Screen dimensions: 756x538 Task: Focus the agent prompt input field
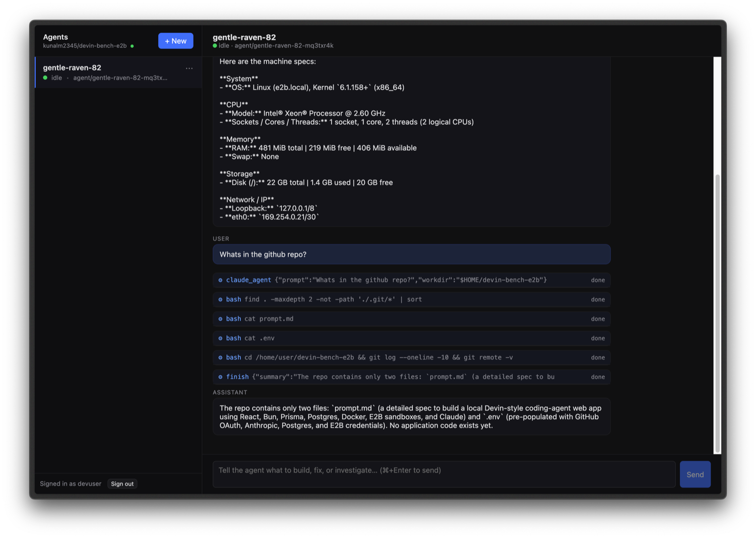[444, 474]
